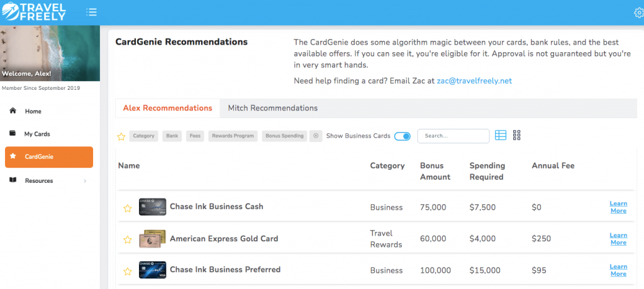The height and width of the screenshot is (289, 644).
Task: Star the Chase Ink Business Preferred card
Action: [127, 271]
